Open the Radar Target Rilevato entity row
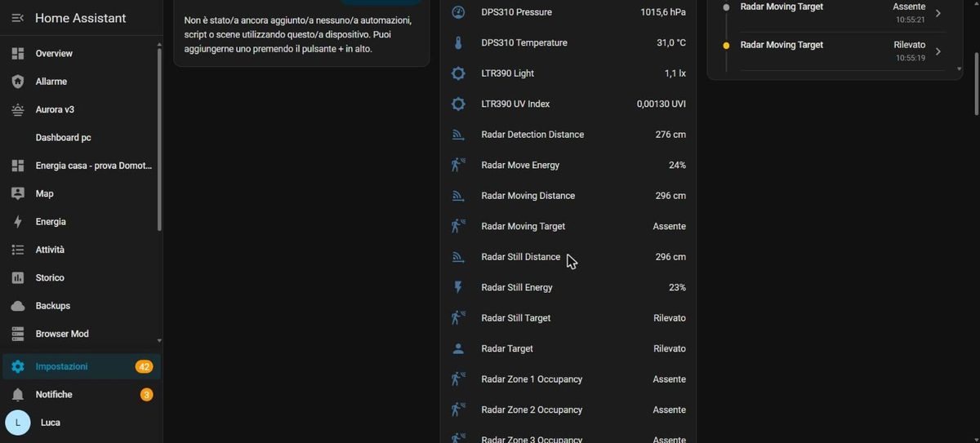This screenshot has width=980, height=443. click(568, 348)
